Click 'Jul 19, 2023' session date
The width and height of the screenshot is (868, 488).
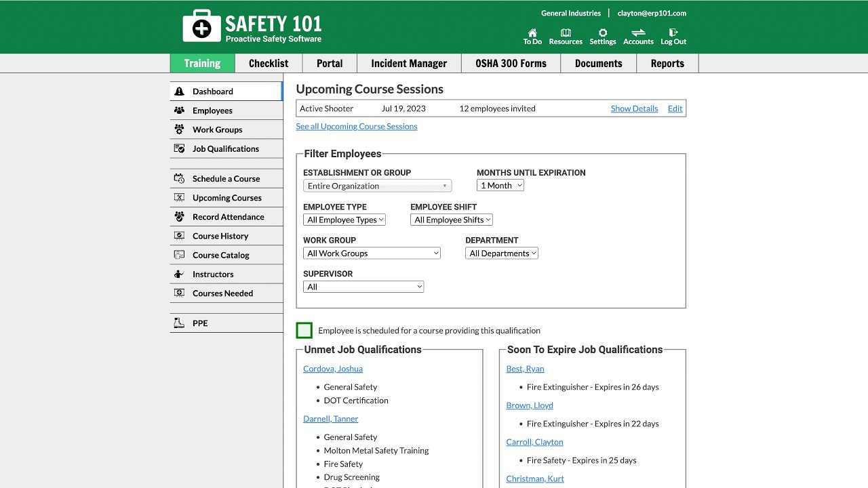pyautogui.click(x=403, y=108)
